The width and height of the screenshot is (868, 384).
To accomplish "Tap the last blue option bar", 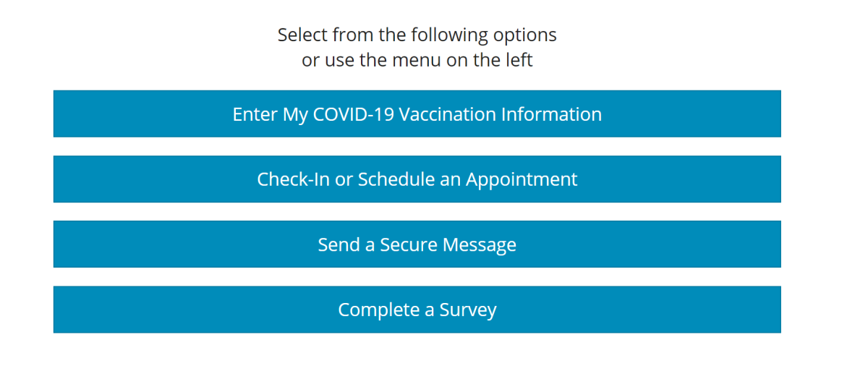I will (x=417, y=310).
